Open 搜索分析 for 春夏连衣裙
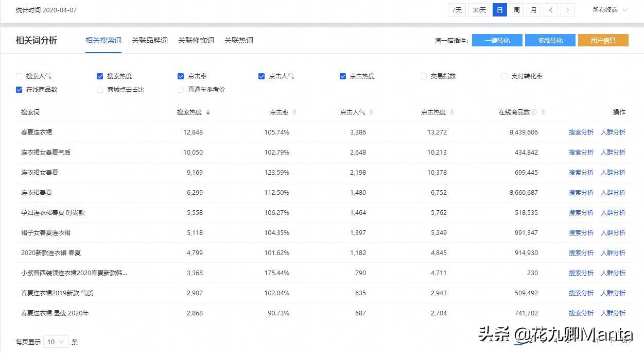644x353 pixels. 581,132
